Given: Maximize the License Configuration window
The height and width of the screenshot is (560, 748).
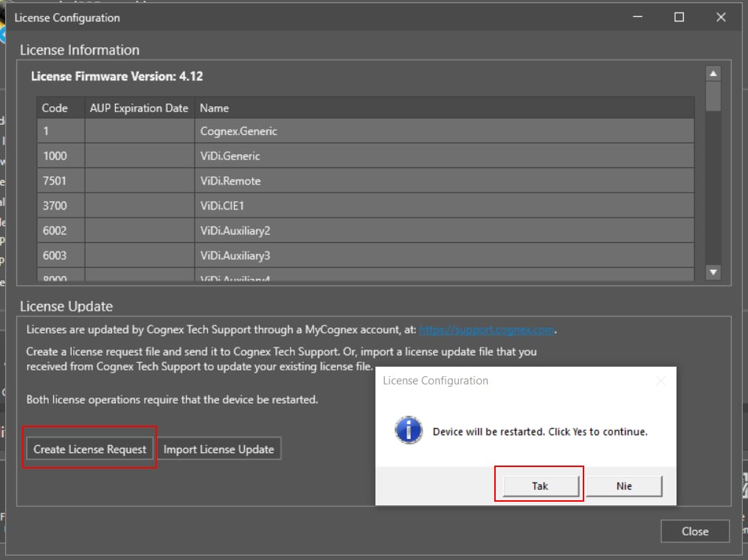Looking at the screenshot, I should tap(679, 17).
